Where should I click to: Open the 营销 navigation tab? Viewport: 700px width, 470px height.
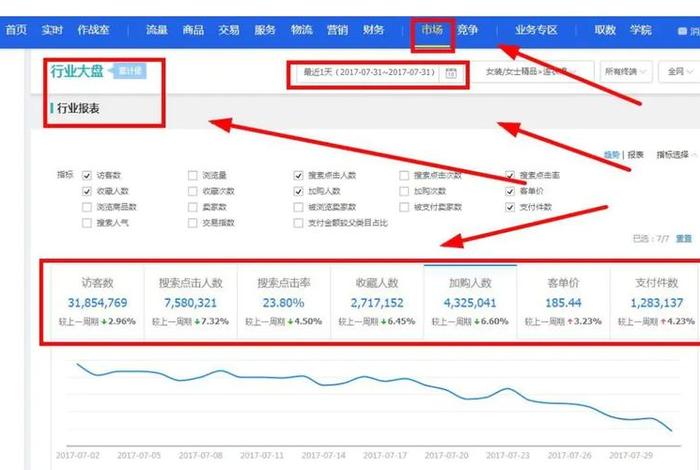[337, 30]
